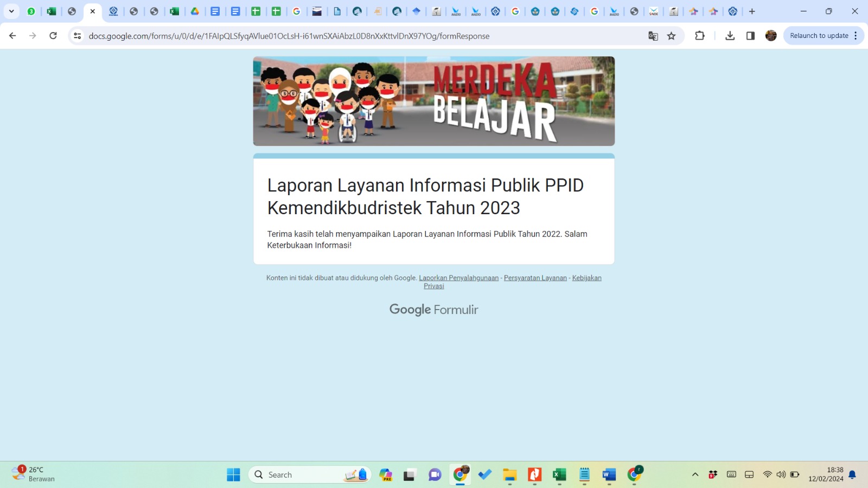Open the Chrome profile avatar

coord(771,36)
